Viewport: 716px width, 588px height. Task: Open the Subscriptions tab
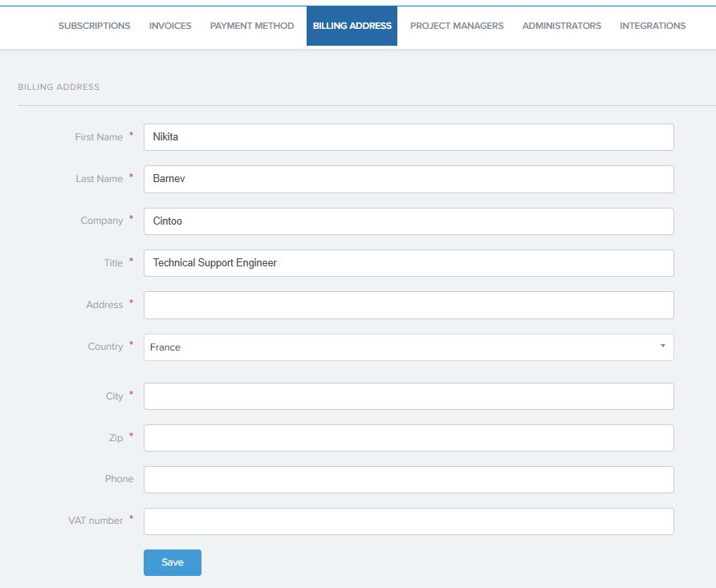[x=94, y=26]
